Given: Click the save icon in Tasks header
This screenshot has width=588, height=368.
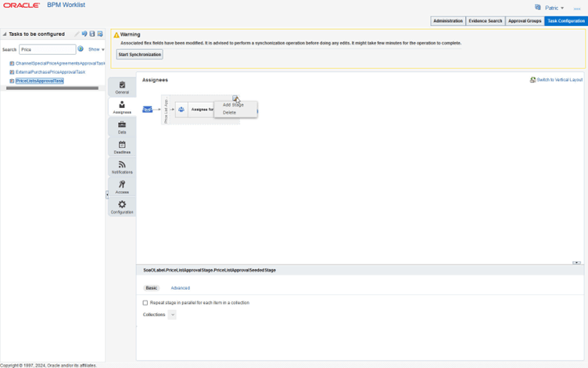Looking at the screenshot, I should click(92, 34).
